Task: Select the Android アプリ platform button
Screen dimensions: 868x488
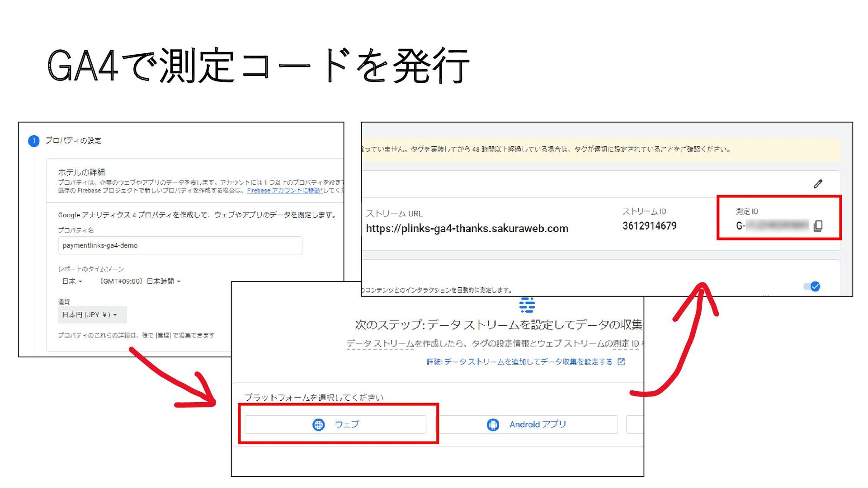Action: 528,424
